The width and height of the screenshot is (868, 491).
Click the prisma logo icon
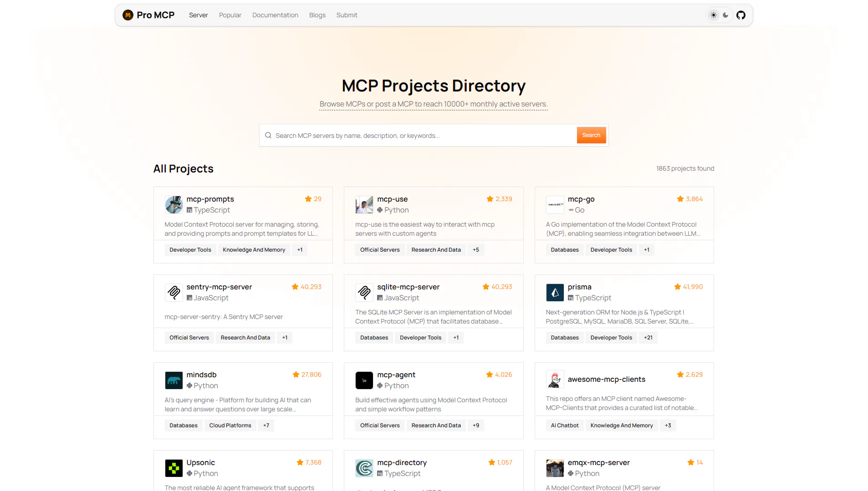coord(555,293)
